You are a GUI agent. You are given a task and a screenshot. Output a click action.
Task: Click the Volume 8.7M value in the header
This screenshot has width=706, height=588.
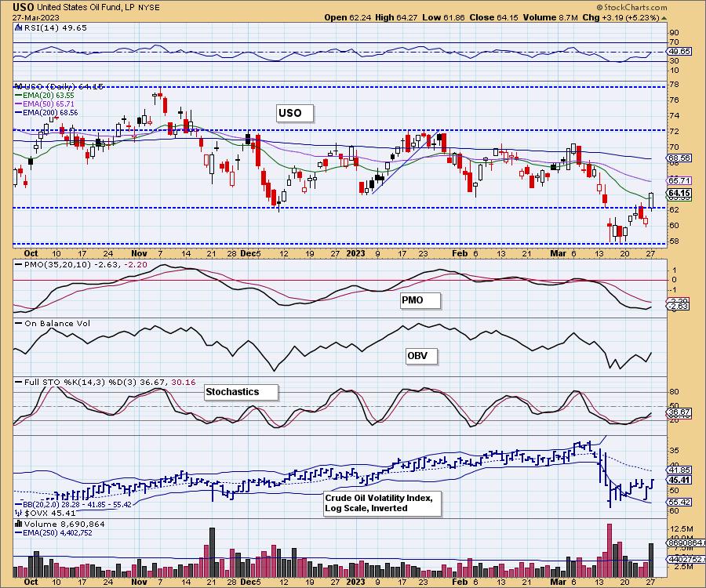click(x=550, y=17)
